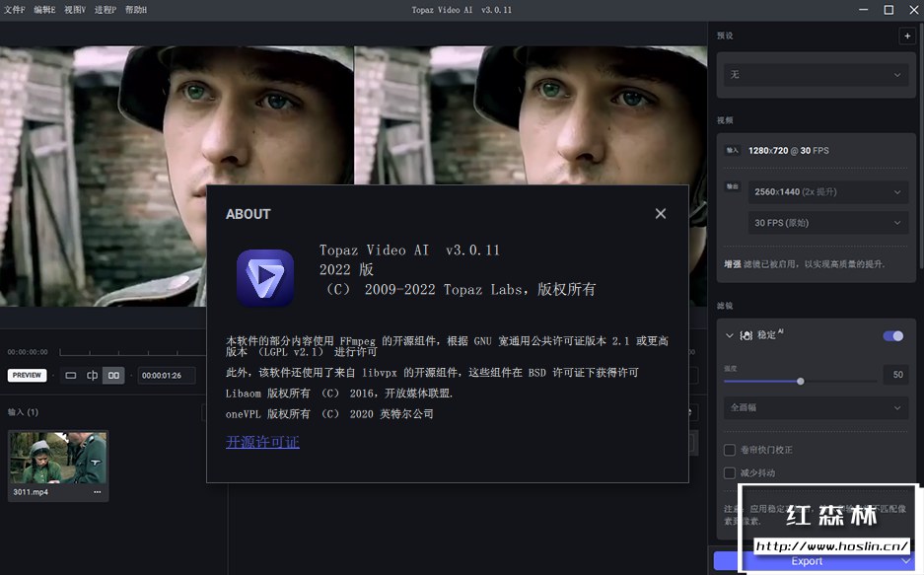Viewport: 924px width, 575px height.
Task: Open the 2560x1440 output resolution dropdown
Action: click(828, 192)
